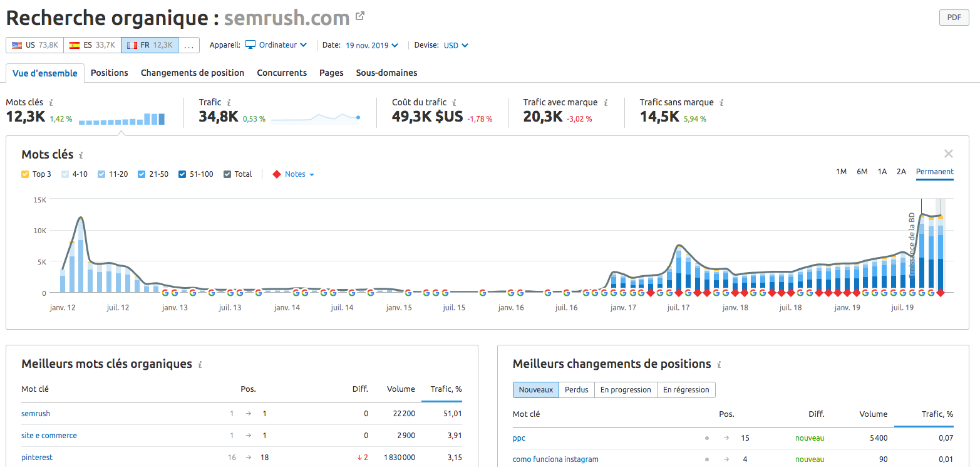Image resolution: width=980 pixels, height=467 pixels.
Task: Click Mots clés 12,3K metric value
Action: [x=25, y=117]
